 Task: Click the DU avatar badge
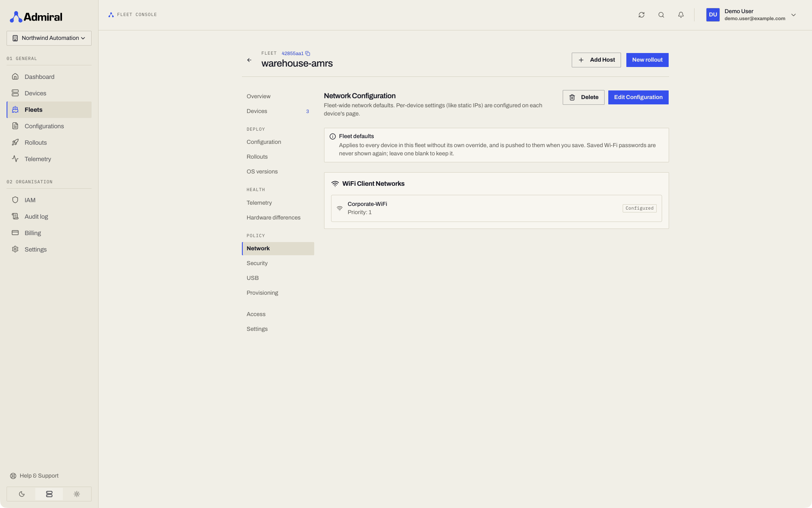point(713,15)
